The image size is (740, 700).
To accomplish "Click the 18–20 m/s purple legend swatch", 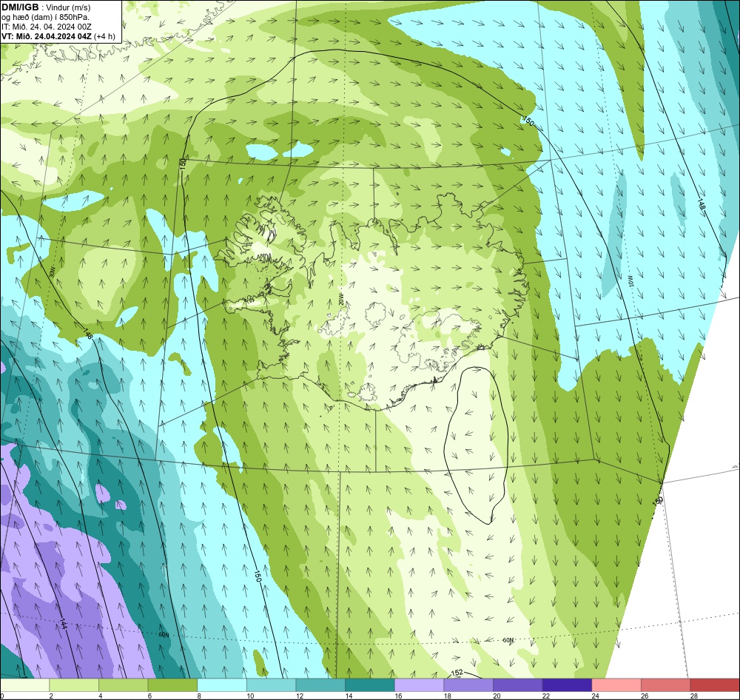I will pos(468,685).
